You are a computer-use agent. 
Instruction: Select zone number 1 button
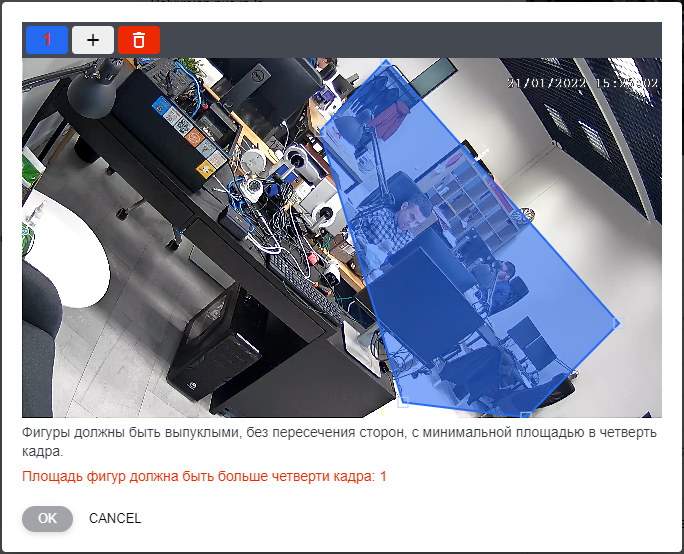pos(46,40)
